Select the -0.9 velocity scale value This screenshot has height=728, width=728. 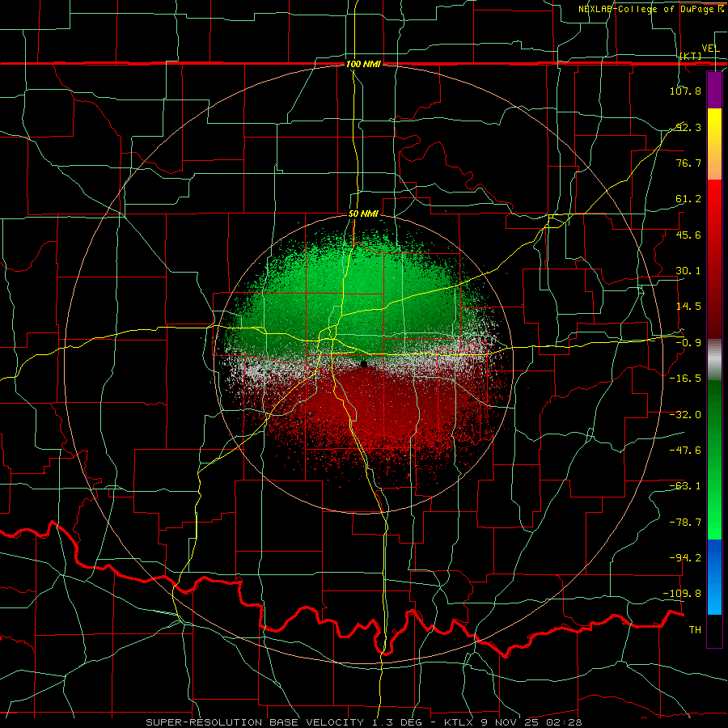(688, 343)
